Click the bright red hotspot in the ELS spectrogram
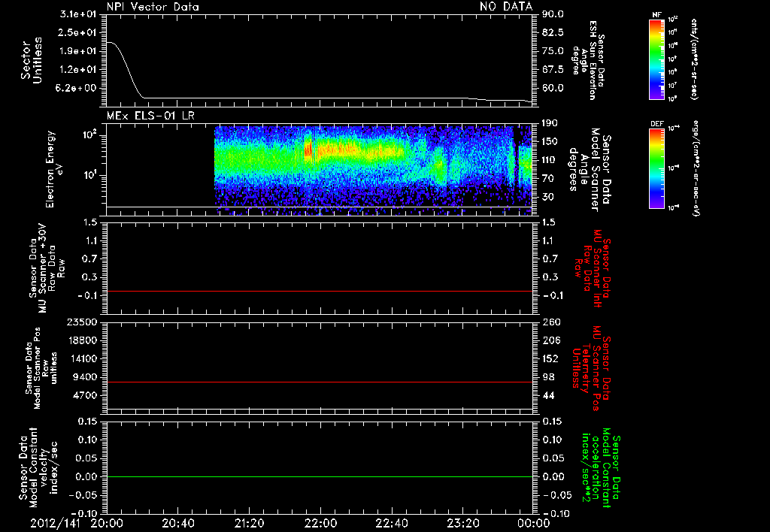 (x=308, y=149)
